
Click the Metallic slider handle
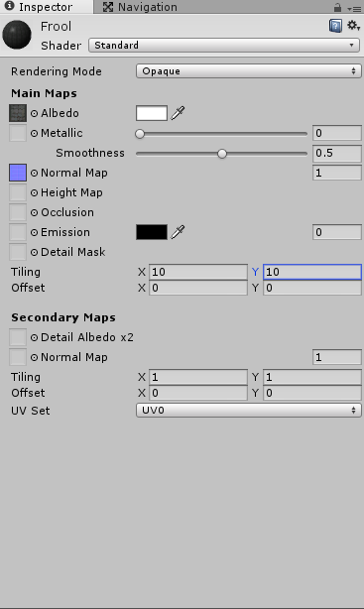pyautogui.click(x=140, y=134)
